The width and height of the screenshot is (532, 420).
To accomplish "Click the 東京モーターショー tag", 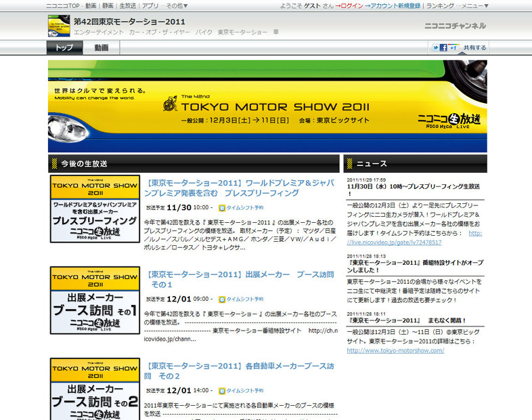I will point(242,33).
